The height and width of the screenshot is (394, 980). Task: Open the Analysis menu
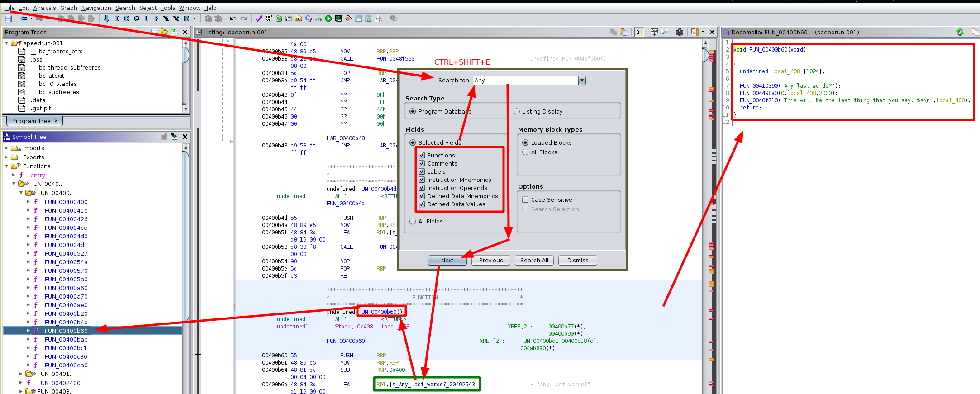44,8
